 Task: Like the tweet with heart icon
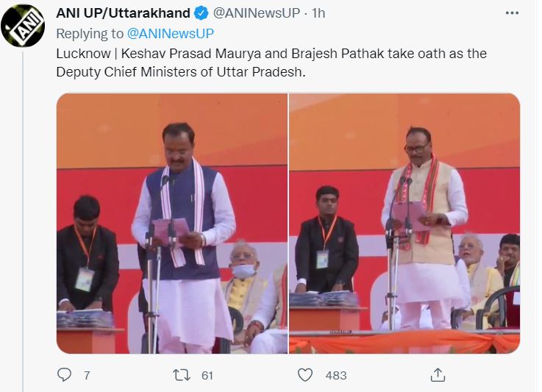[x=305, y=375]
